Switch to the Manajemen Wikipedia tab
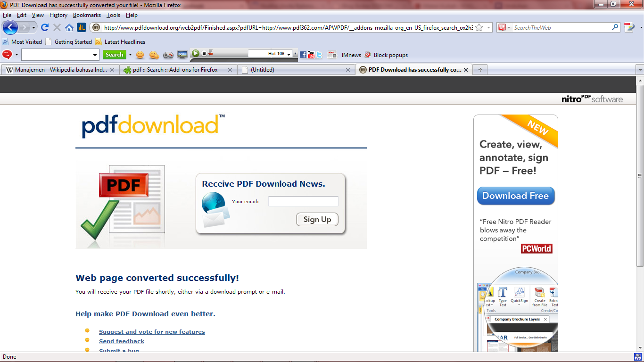 tap(57, 69)
